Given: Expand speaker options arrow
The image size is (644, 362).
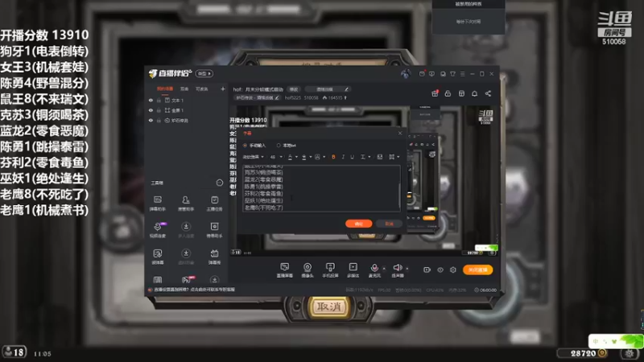Looking at the screenshot, I should [407, 269].
